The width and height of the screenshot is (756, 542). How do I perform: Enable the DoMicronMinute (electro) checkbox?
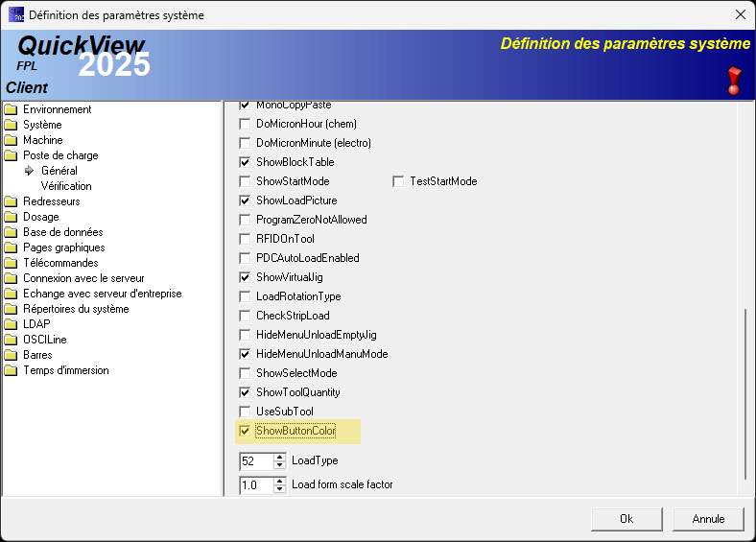tap(245, 143)
